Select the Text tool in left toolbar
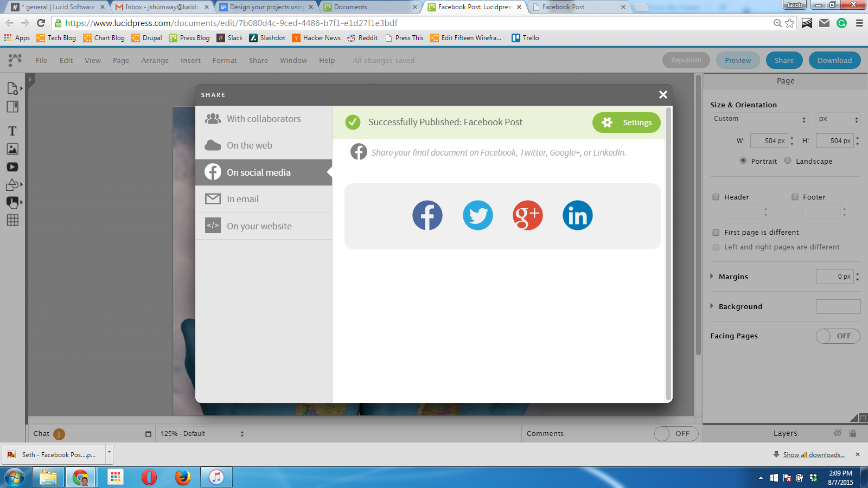 12,131
